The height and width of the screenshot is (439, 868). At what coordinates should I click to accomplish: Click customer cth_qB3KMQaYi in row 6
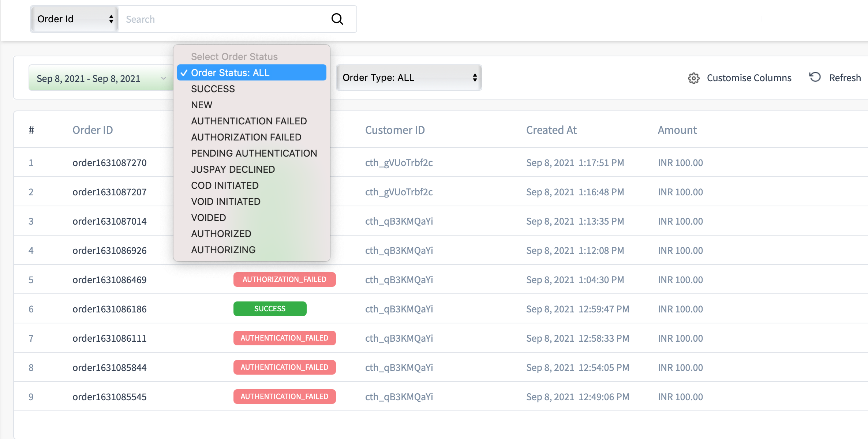399,309
